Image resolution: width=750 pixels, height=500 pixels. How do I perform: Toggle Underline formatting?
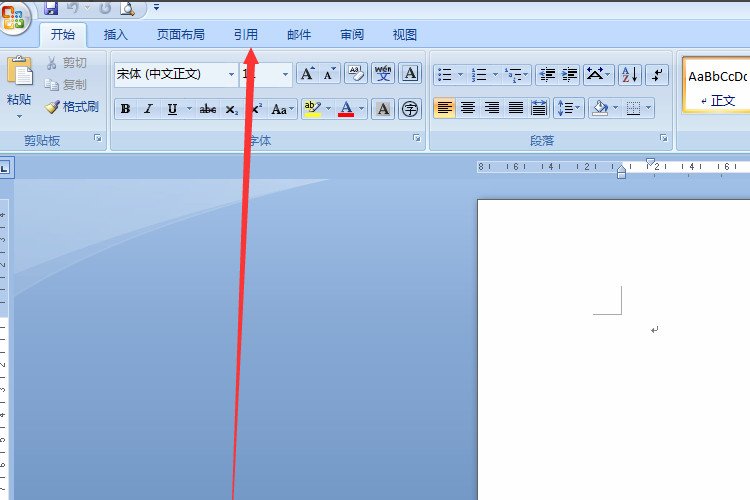tap(172, 109)
